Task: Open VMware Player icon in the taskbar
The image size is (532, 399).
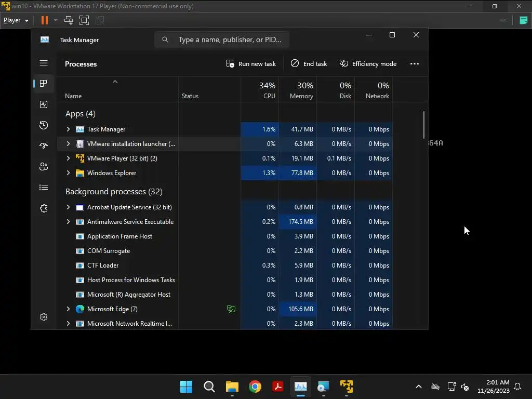Action: [347, 387]
